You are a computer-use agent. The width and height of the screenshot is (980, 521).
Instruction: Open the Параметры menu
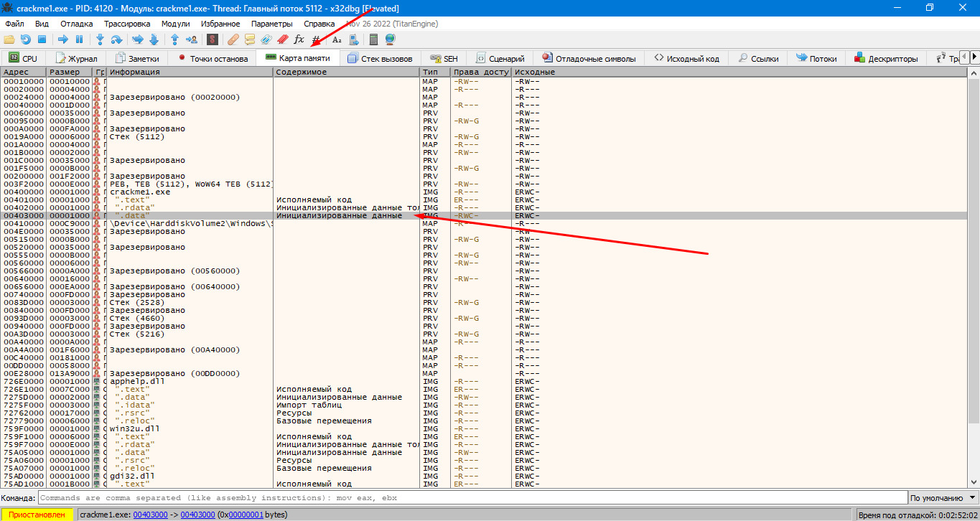point(271,24)
